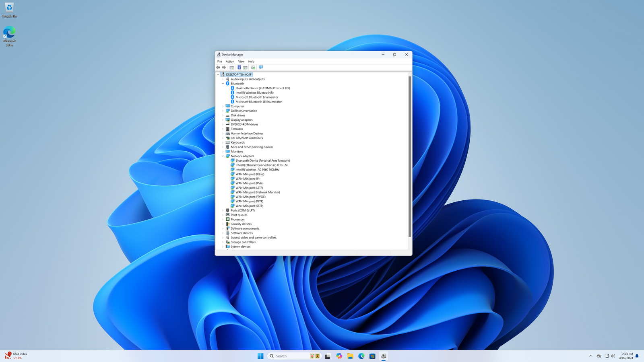The height and width of the screenshot is (362, 644).
Task: Click the Device Manager vertical scrollbar
Action: 410,157
